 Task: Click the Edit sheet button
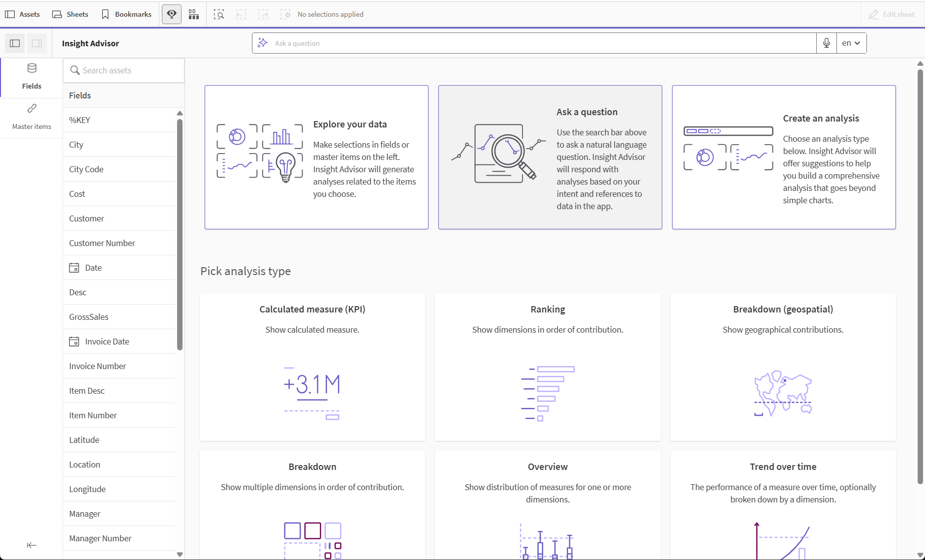pyautogui.click(x=892, y=14)
